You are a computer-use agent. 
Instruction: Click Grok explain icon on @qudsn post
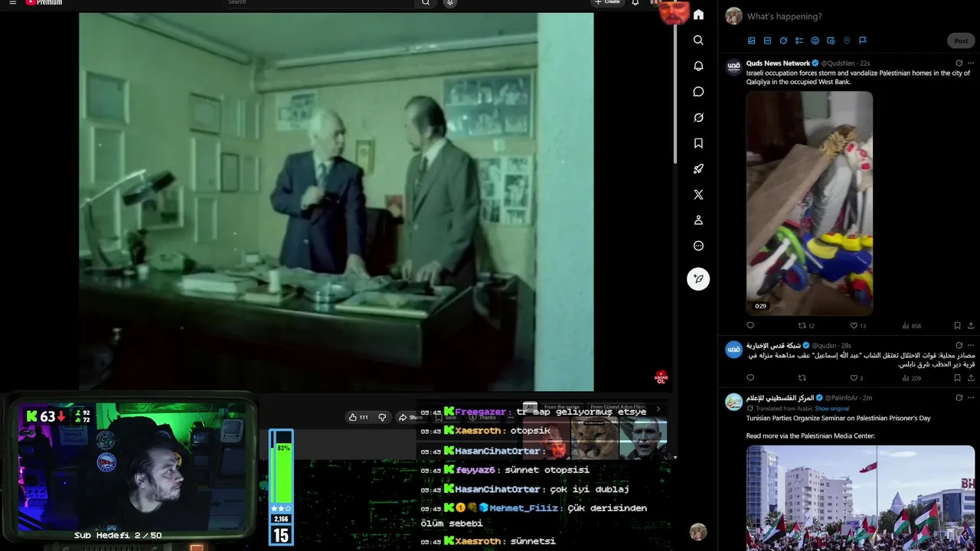click(959, 345)
